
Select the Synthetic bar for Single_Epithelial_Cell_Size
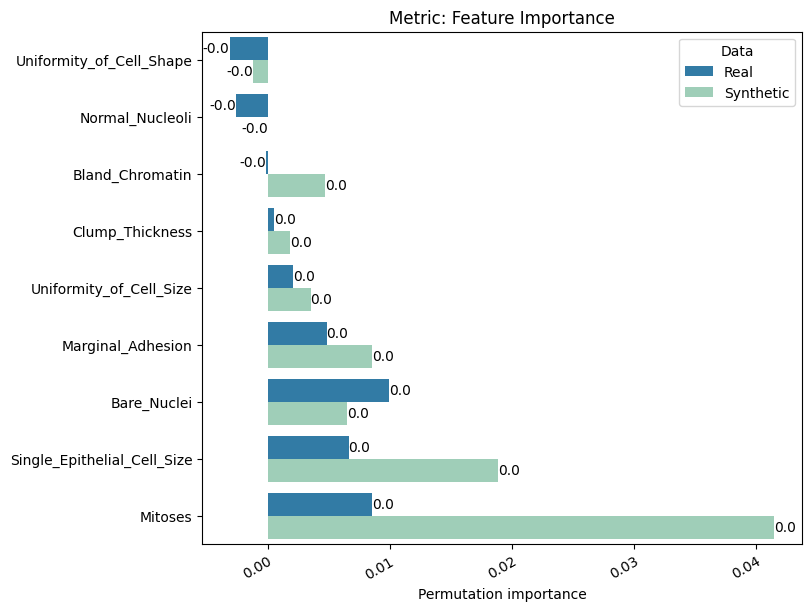tap(383, 471)
